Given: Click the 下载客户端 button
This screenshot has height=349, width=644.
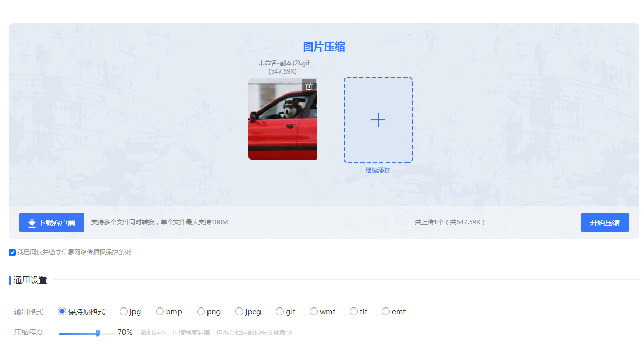Looking at the screenshot, I should coord(51,223).
